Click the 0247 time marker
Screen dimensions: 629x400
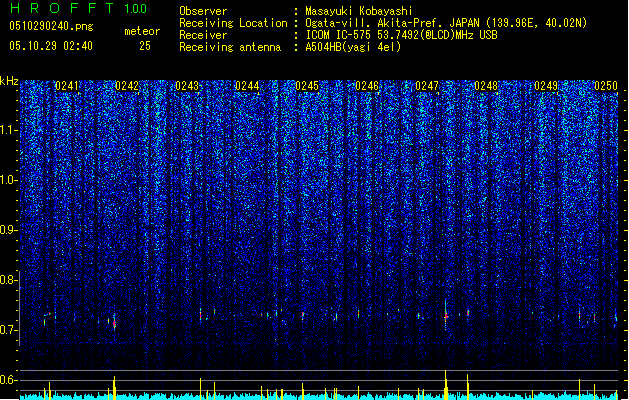coord(427,86)
